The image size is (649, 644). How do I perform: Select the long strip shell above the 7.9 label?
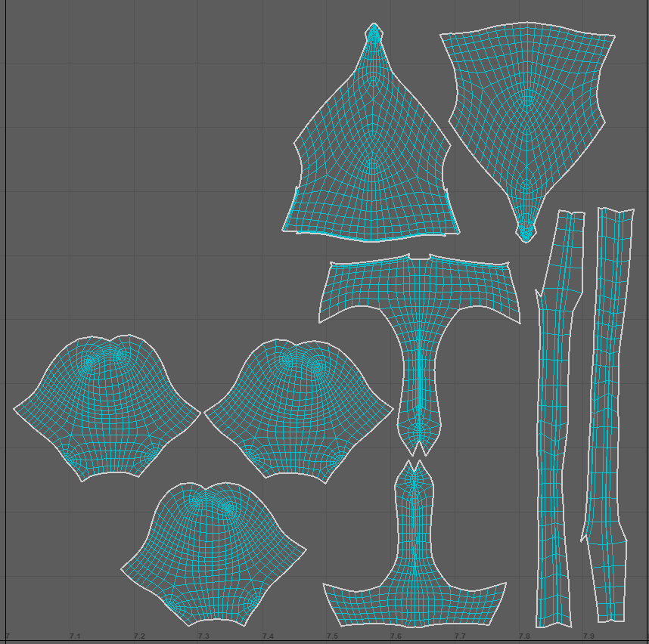(607, 413)
